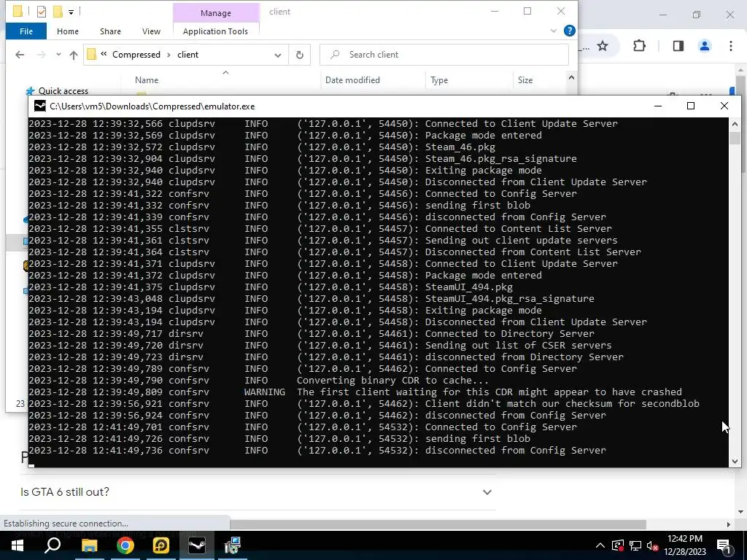Open the Windows Start menu
This screenshot has width=747, height=560.
[18, 545]
